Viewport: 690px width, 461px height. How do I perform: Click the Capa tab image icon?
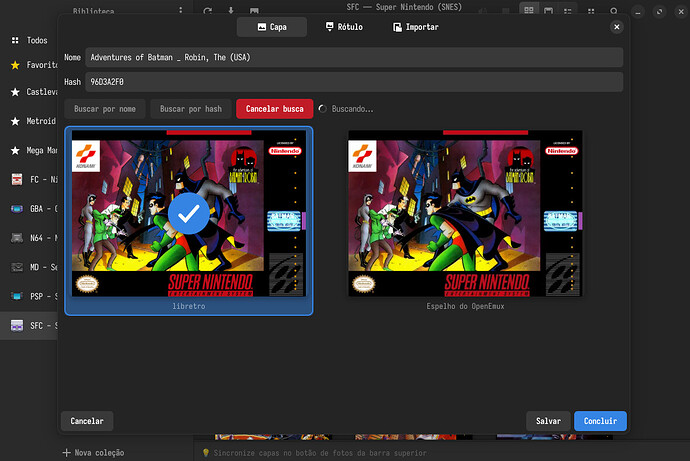click(x=262, y=27)
